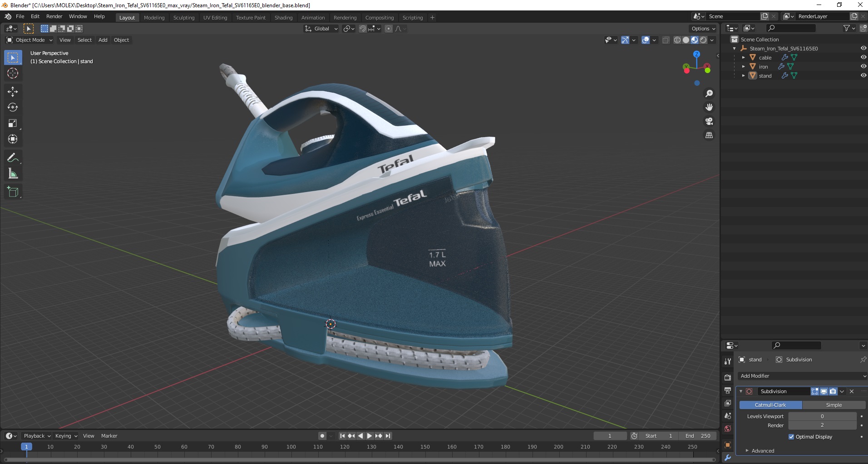Select Simple subdivision type
Screen dimensions: 868x464
[x=834, y=405]
